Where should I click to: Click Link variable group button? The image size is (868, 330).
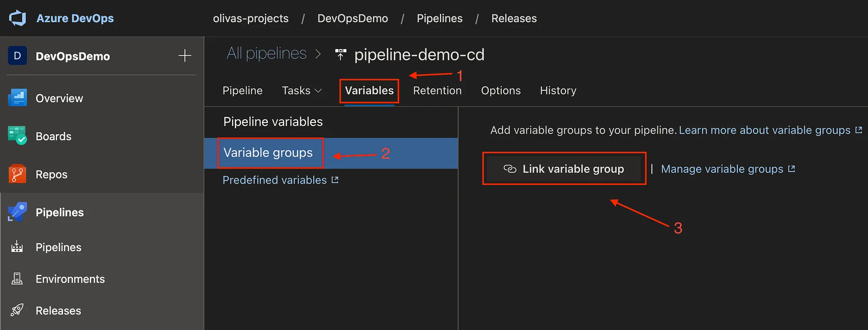(x=564, y=169)
